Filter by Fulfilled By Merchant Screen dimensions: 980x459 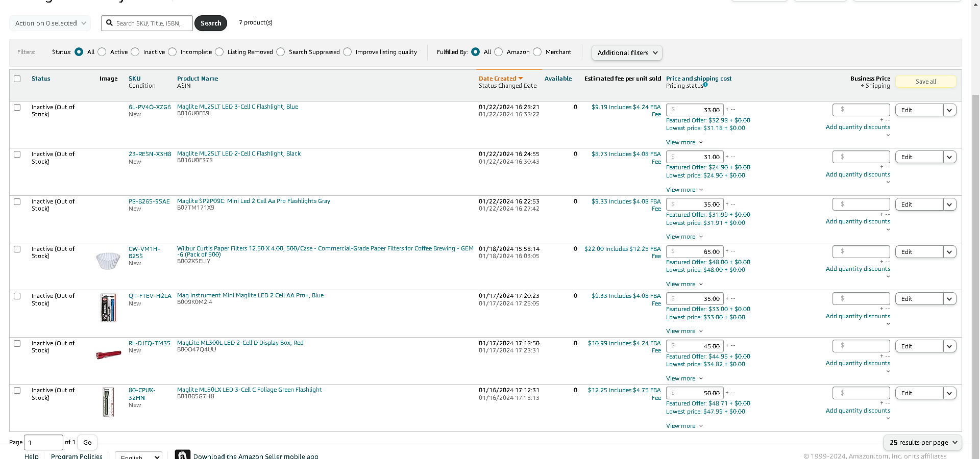[x=537, y=52]
